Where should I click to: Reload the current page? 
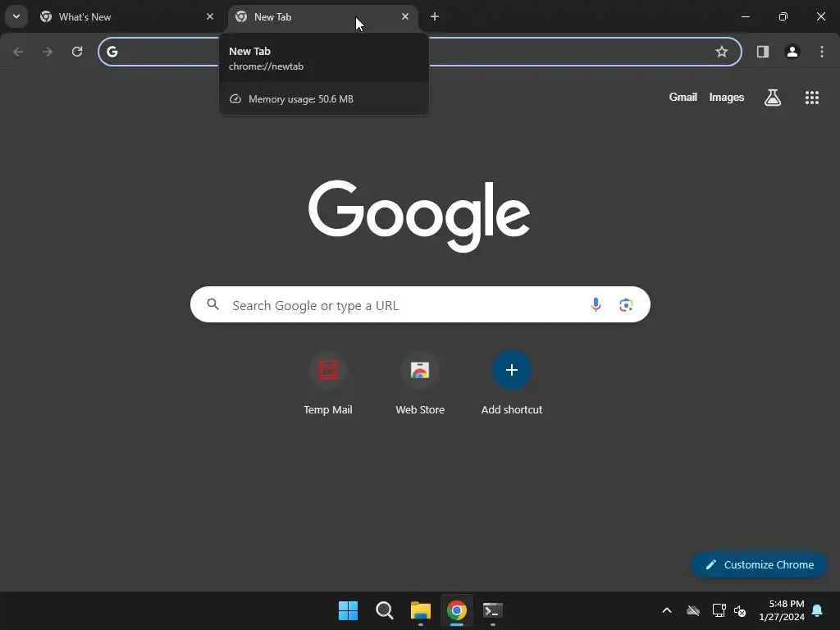coord(77,52)
